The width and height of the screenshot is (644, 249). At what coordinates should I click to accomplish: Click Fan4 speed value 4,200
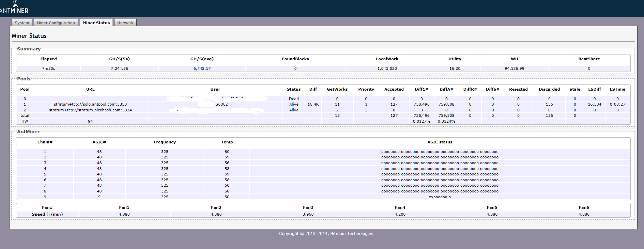pos(400,214)
